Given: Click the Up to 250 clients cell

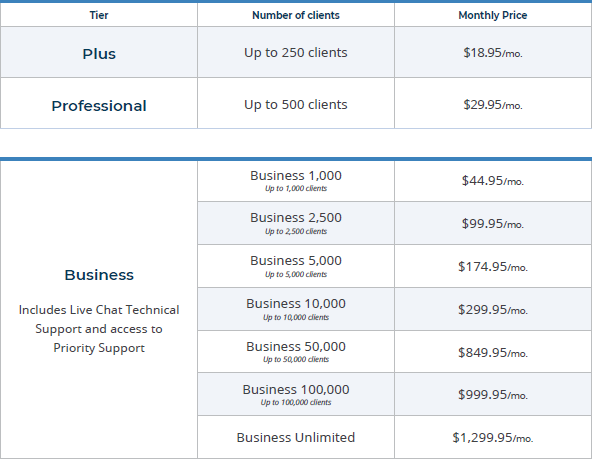Looking at the screenshot, I should point(296,52).
